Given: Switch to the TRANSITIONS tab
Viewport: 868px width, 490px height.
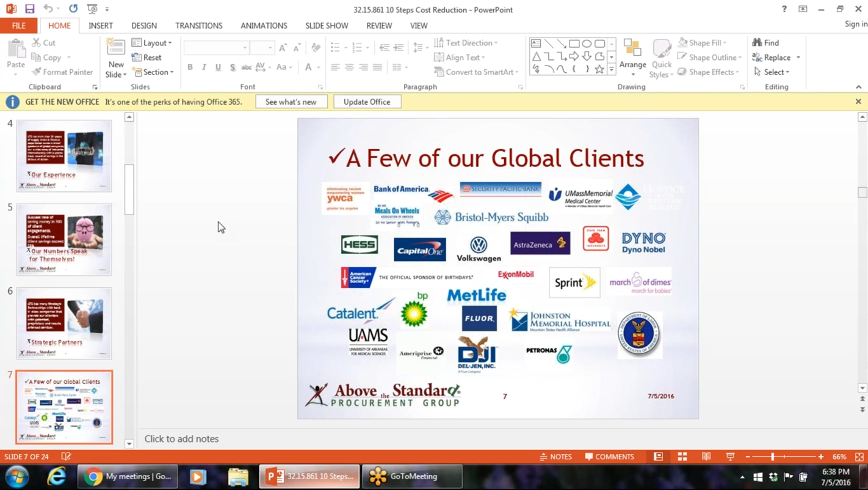Looking at the screenshot, I should coord(199,26).
